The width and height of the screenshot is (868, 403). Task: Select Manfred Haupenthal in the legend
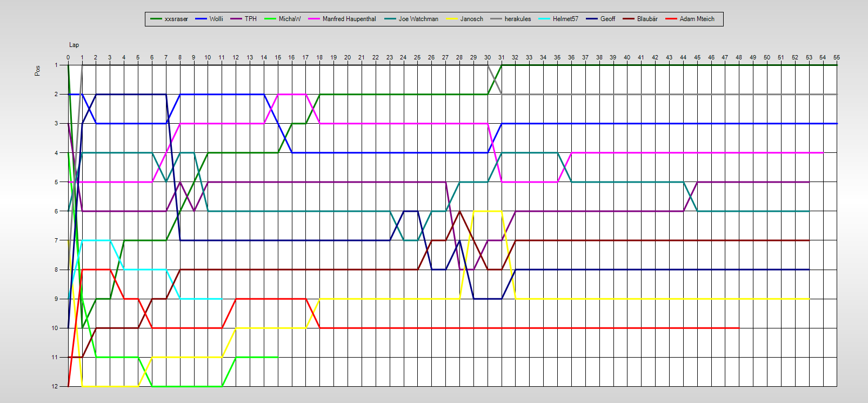(342, 19)
